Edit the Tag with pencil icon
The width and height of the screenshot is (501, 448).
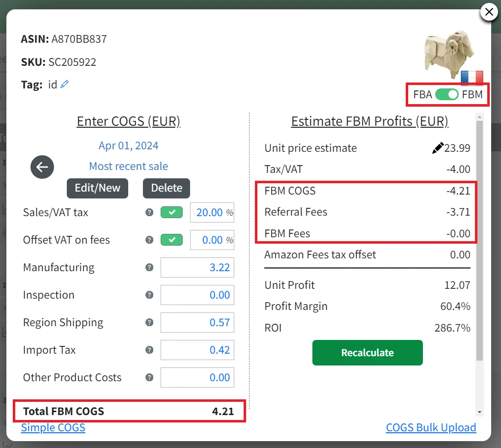click(x=64, y=84)
